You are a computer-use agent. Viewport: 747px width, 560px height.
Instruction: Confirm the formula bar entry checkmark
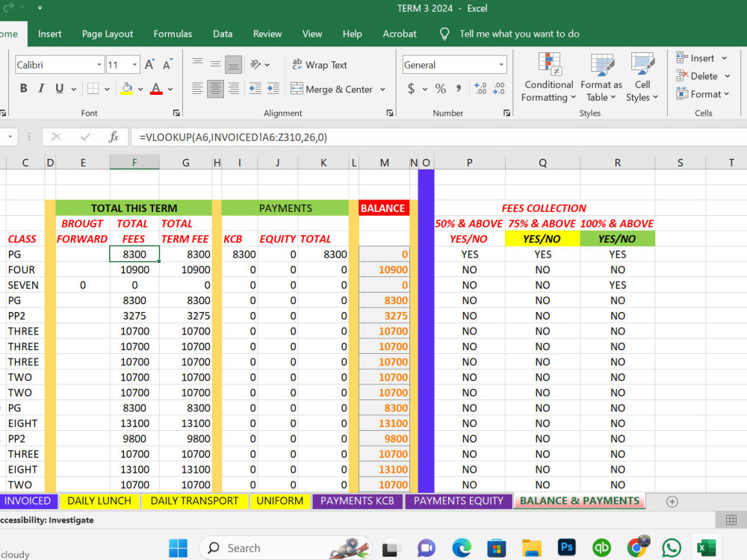coord(85,137)
